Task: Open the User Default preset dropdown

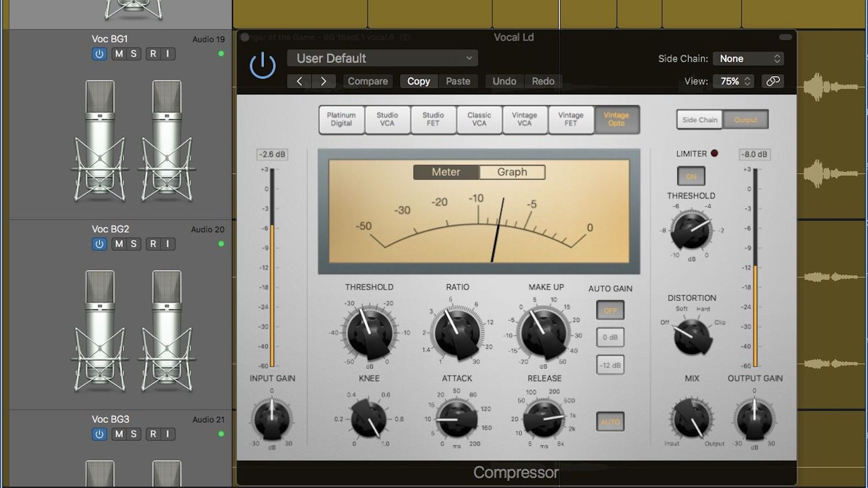Action: pos(382,58)
